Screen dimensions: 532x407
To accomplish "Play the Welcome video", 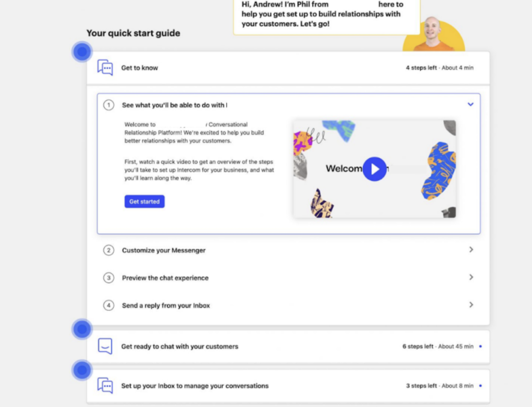I will [x=375, y=169].
